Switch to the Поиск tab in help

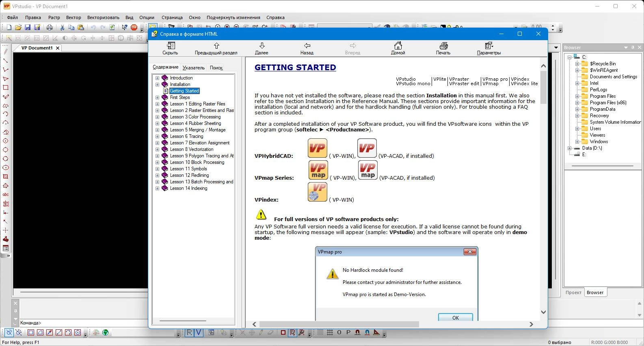pos(216,68)
